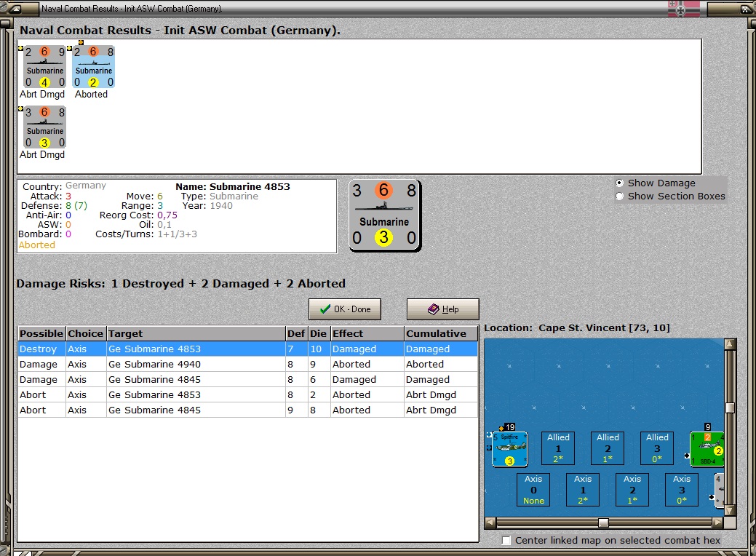Click map vertical scrollbar down arrow

730,511
